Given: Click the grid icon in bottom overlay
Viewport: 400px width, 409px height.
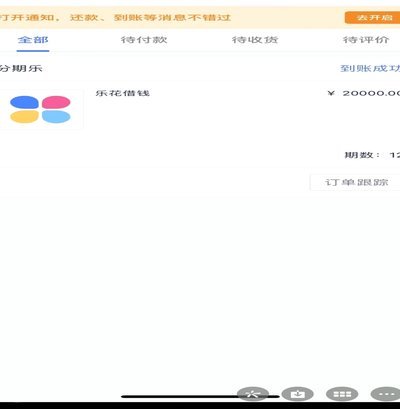Looking at the screenshot, I should pos(342,394).
